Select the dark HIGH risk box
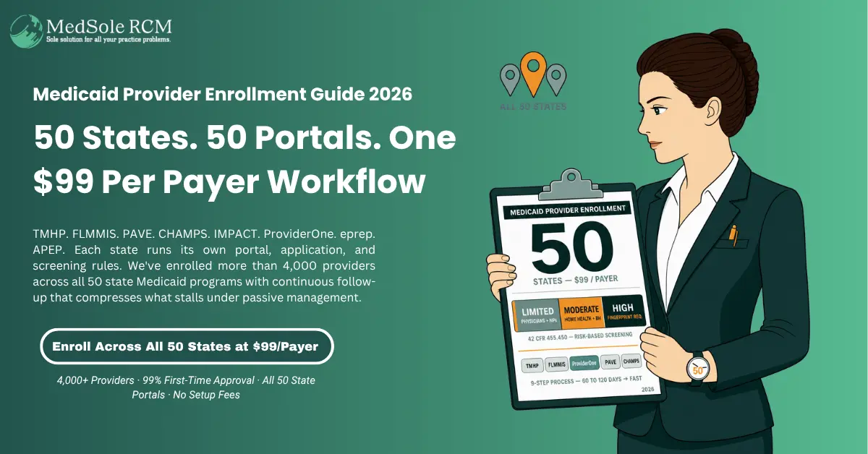This screenshot has height=454, width=868. click(623, 311)
